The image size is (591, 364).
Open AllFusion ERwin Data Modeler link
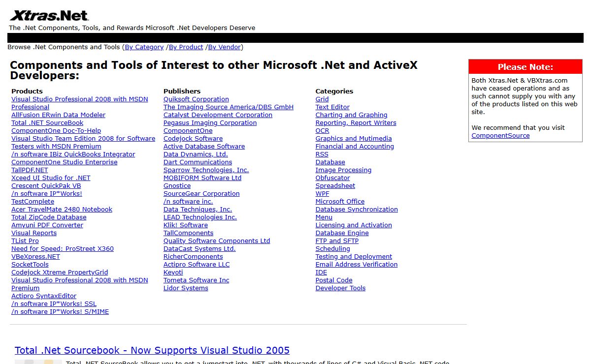coord(58,115)
